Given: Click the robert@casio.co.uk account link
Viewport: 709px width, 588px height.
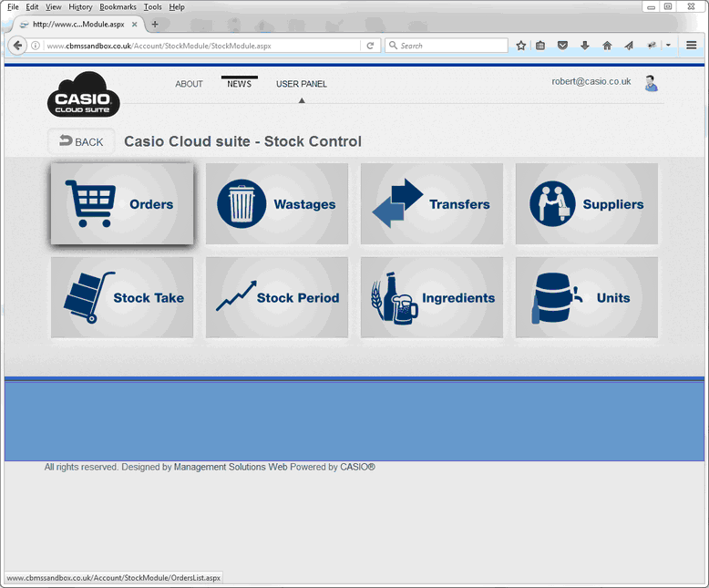Looking at the screenshot, I should [x=591, y=81].
